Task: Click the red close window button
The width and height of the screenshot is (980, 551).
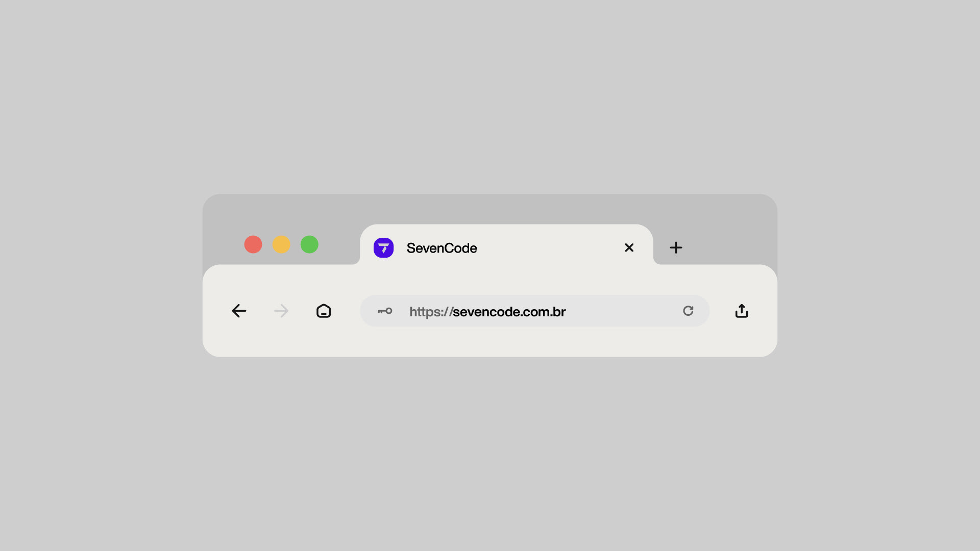Action: (253, 244)
